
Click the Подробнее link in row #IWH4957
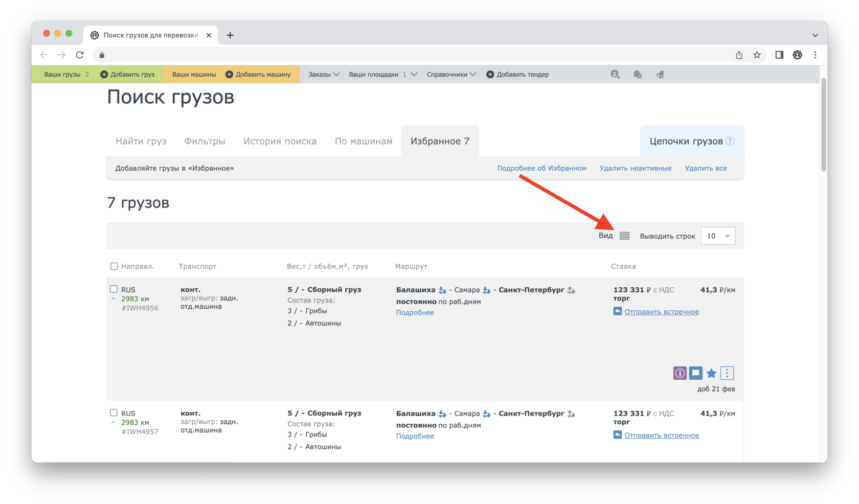[415, 436]
